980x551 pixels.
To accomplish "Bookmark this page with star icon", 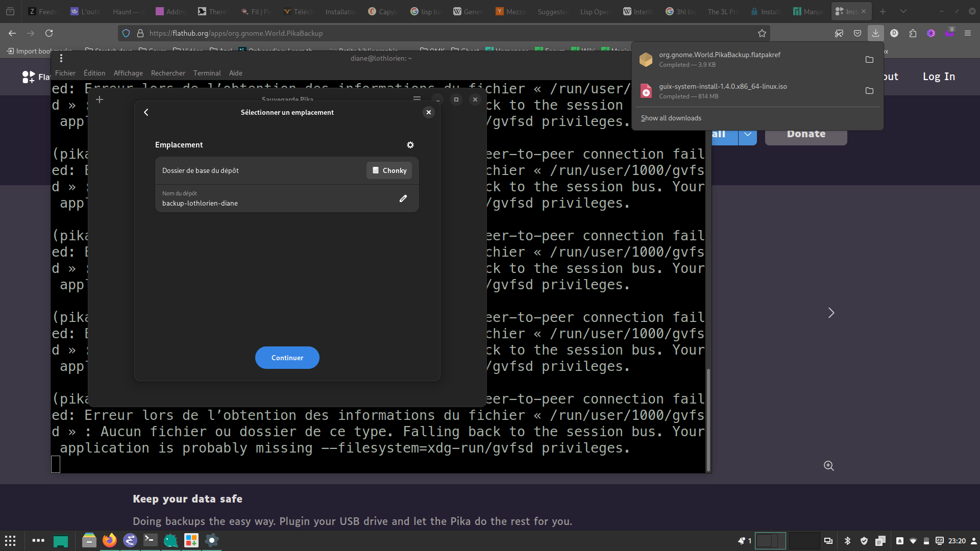I will click(x=762, y=33).
